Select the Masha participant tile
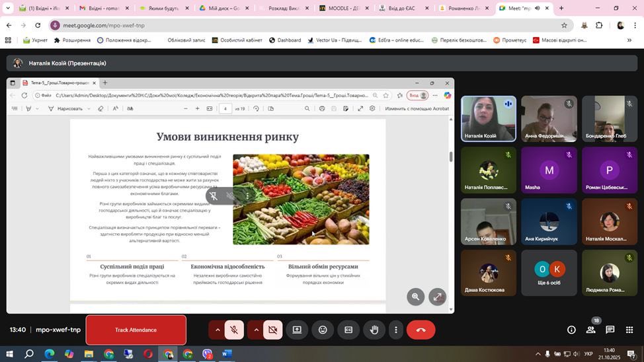Image resolution: width=644 pixels, height=362 pixels. [549, 170]
